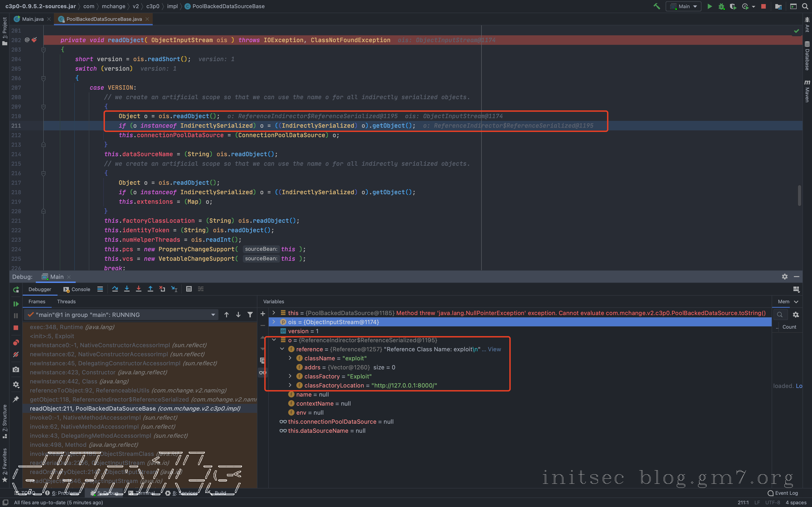Click Step Out debugger icon
Screen dimensions: 812x507
tap(150, 289)
